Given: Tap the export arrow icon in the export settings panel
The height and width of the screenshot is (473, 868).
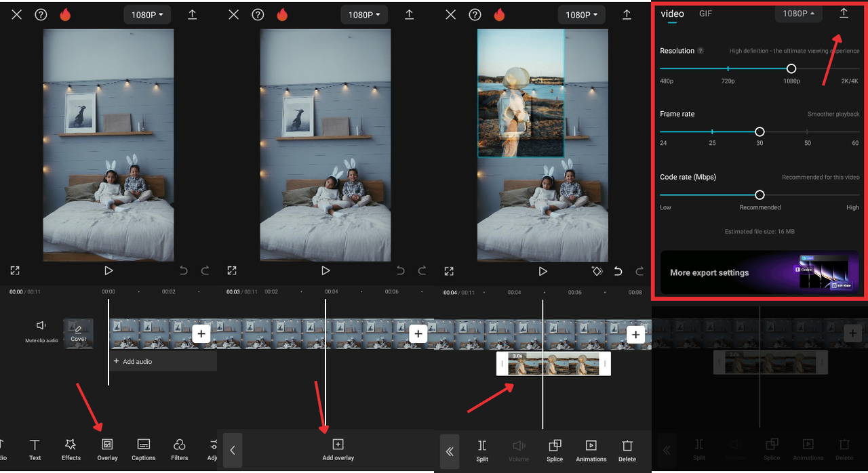Looking at the screenshot, I should point(844,14).
